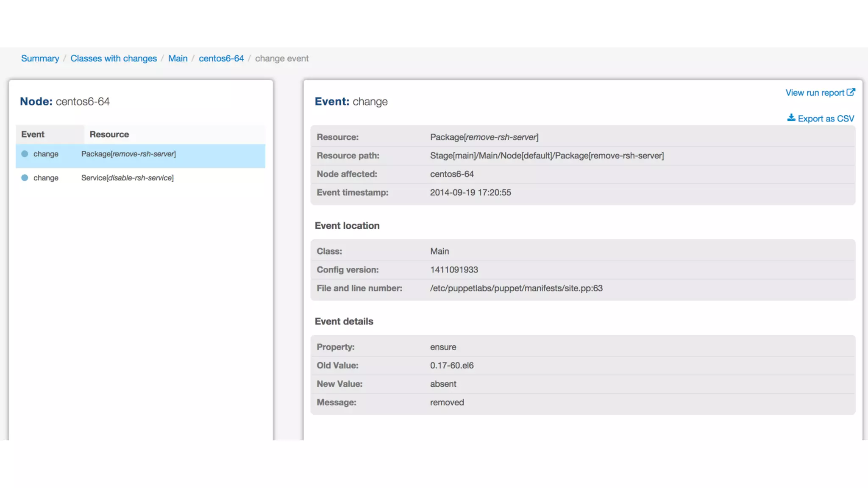Click the Node: centos6-64 panel heading

(65, 102)
